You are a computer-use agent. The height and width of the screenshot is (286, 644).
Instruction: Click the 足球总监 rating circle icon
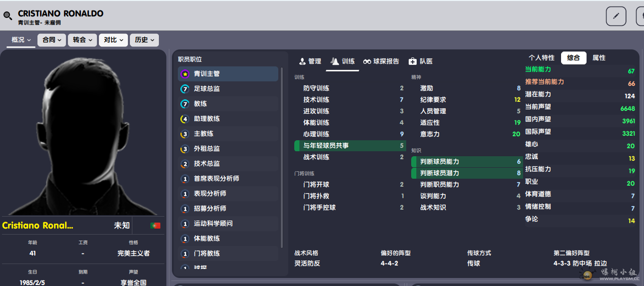(x=185, y=89)
